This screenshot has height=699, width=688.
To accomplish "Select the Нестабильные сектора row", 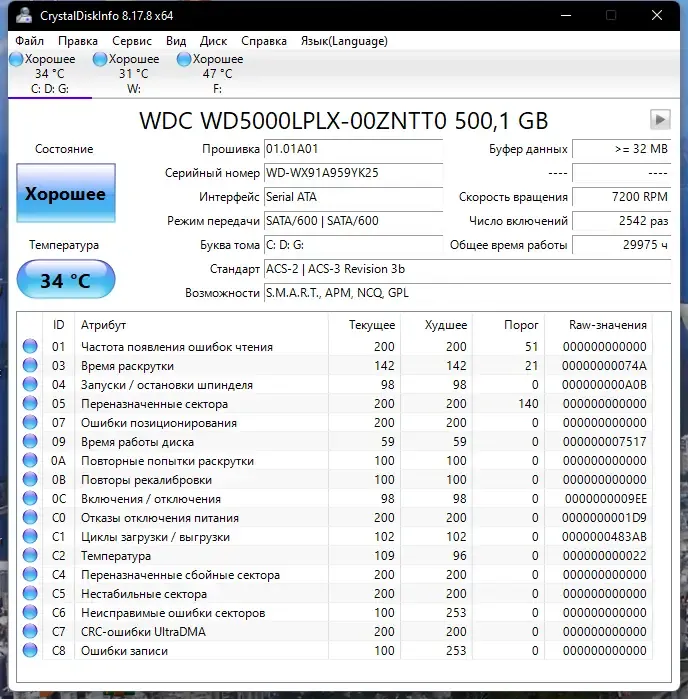I will click(334, 593).
